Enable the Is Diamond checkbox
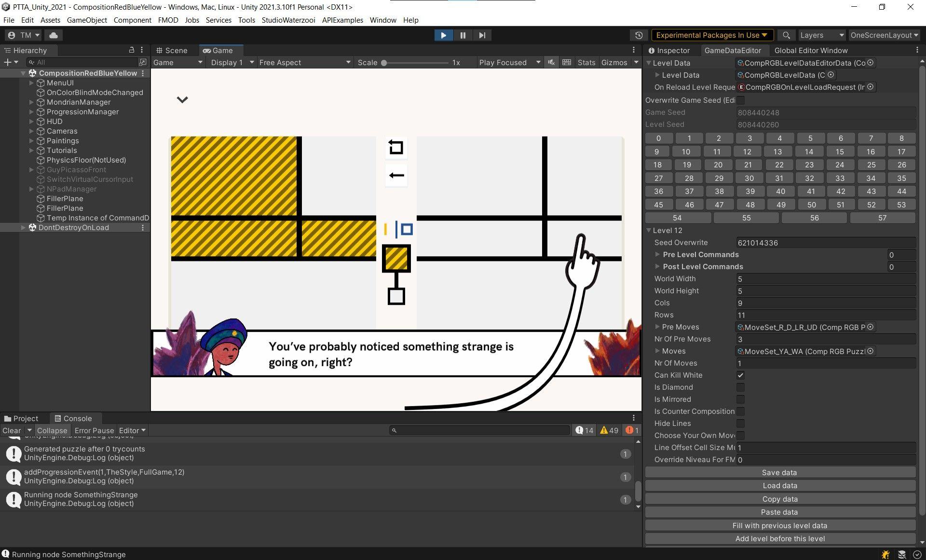 click(741, 387)
